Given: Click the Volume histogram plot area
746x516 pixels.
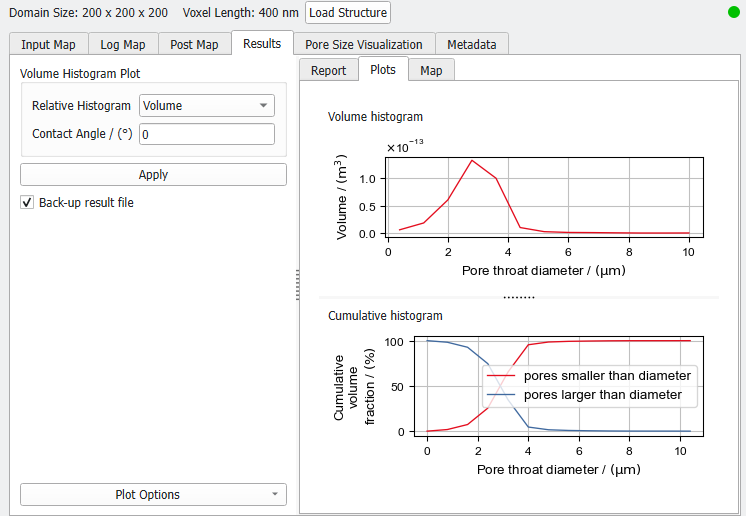Looking at the screenshot, I should [x=545, y=197].
